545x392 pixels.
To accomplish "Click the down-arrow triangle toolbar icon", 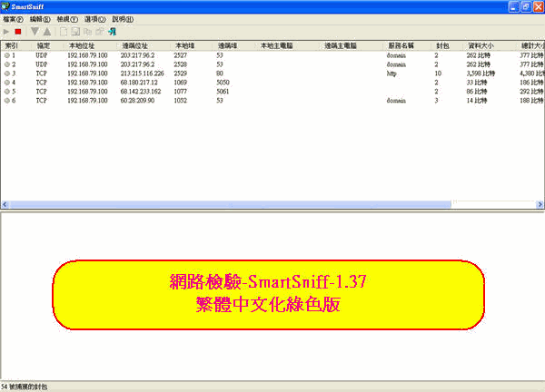I will [x=35, y=32].
